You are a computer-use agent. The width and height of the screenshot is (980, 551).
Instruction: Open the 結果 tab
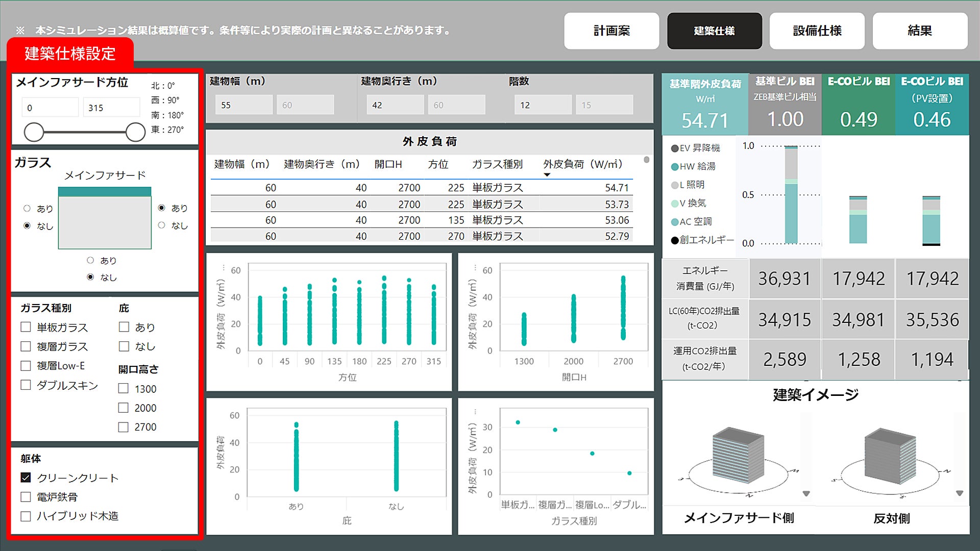[x=920, y=31]
